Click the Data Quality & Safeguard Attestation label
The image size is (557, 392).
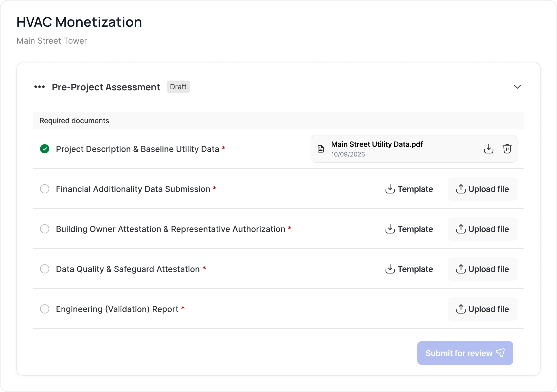click(x=128, y=269)
